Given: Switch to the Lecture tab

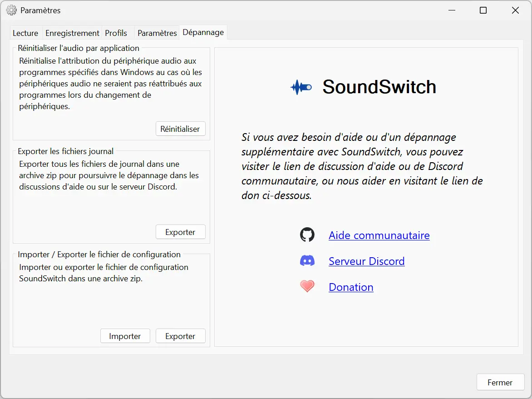Looking at the screenshot, I should pos(25,33).
